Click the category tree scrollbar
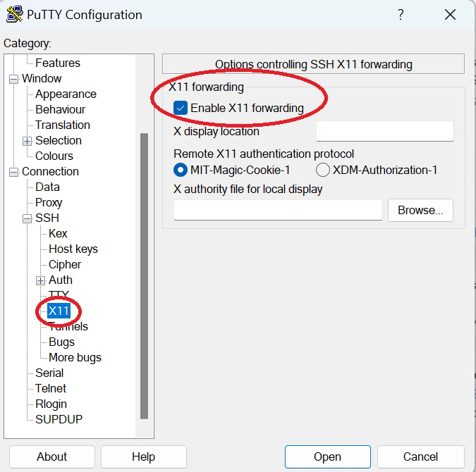Image resolution: width=476 pixels, height=472 pixels. 144,276
